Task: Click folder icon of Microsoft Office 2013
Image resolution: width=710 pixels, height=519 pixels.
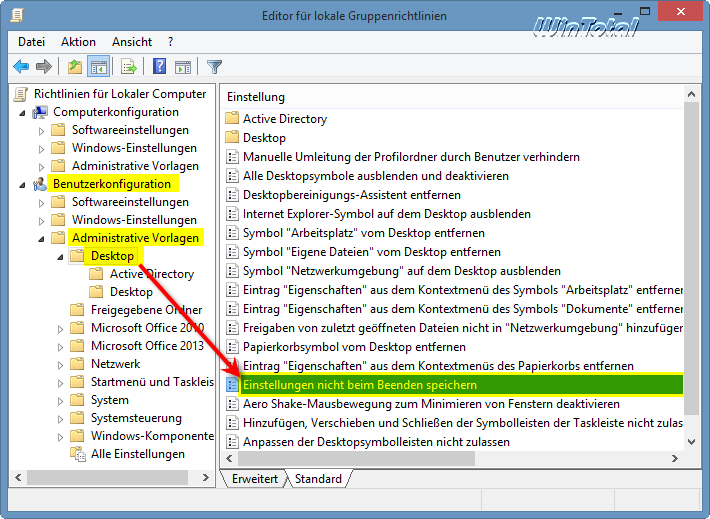Action: [77, 346]
